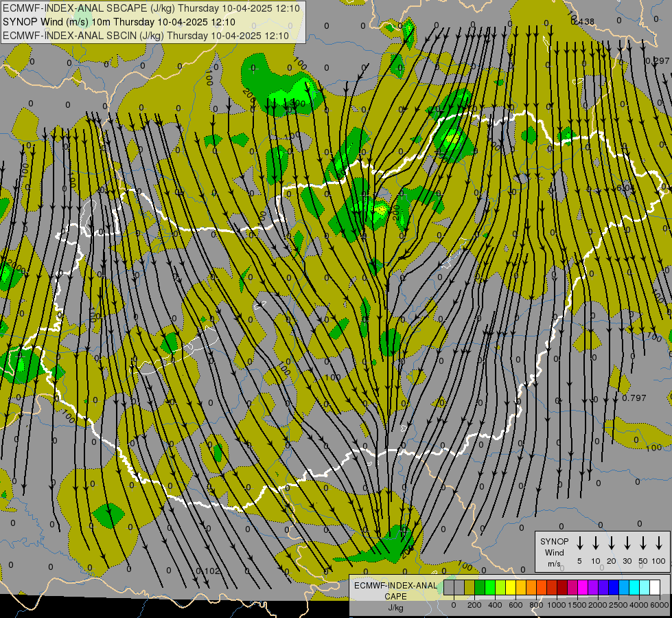This screenshot has height=618, width=672.
Task: Click the '0.297' value on the map
Action: click(658, 61)
